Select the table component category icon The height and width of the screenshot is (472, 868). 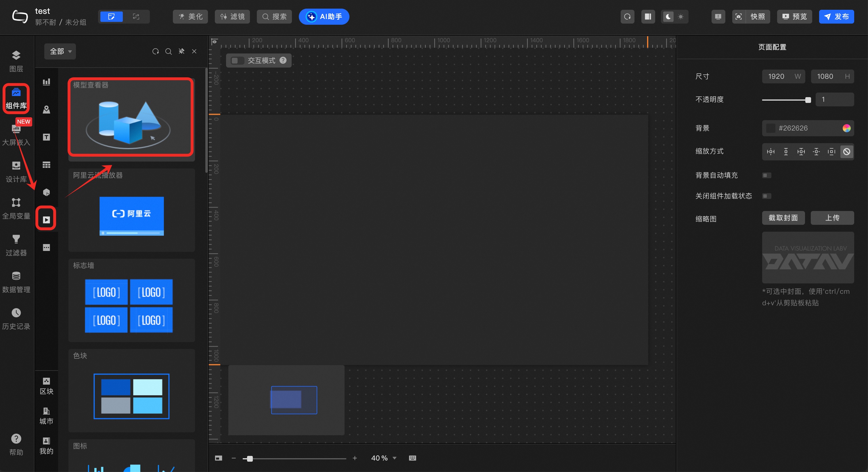coord(47,165)
